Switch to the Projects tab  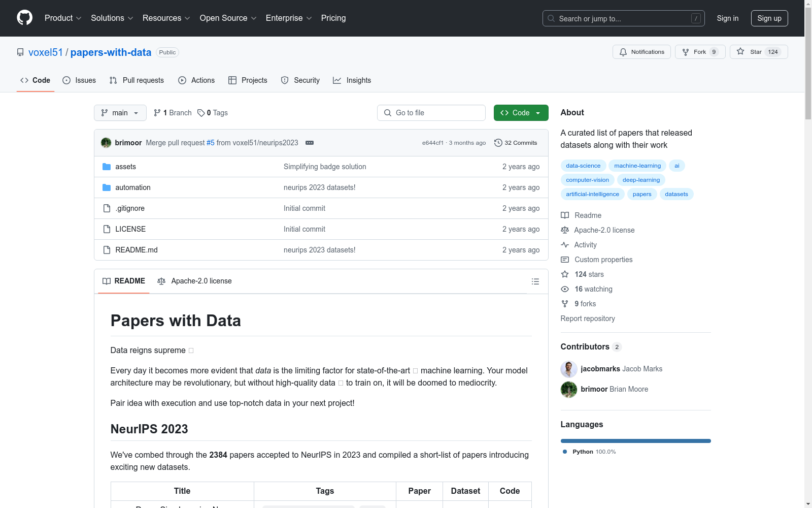[x=248, y=80]
